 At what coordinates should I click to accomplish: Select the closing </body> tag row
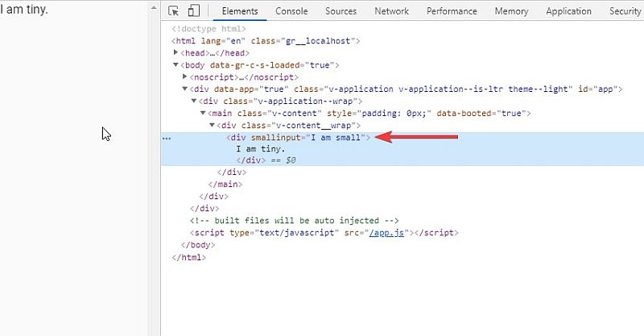pos(198,245)
